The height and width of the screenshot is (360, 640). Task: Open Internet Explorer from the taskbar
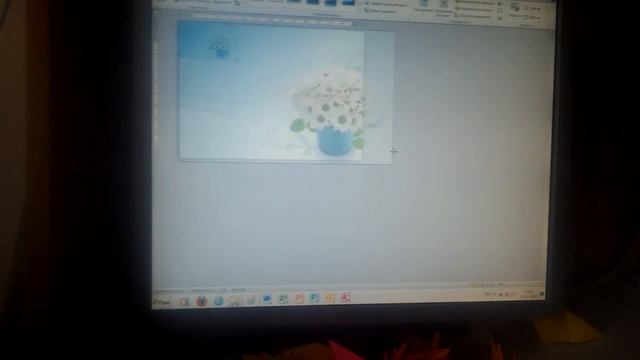coord(218,301)
